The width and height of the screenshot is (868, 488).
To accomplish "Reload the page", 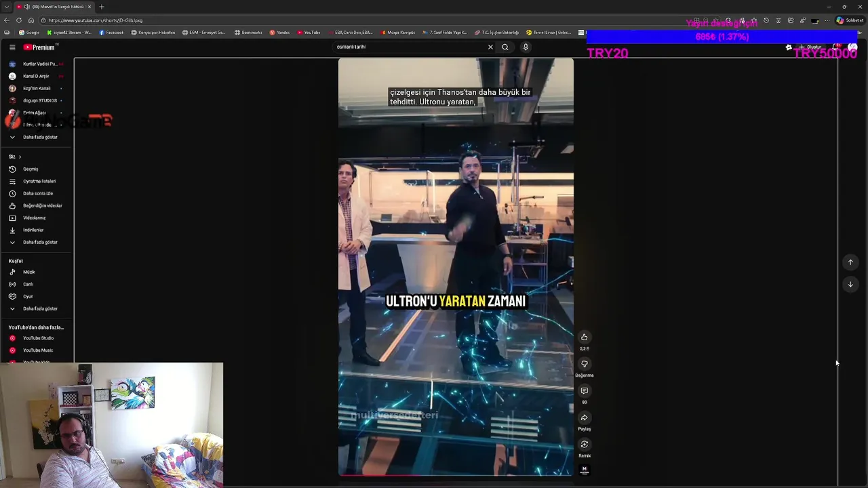I will coord(18,20).
